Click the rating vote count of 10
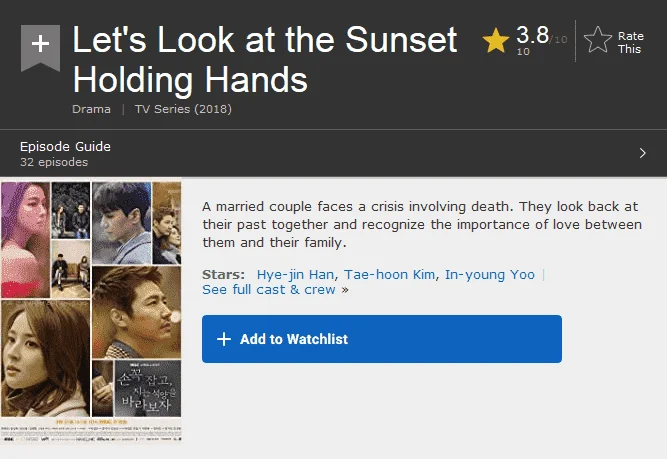 [523, 51]
